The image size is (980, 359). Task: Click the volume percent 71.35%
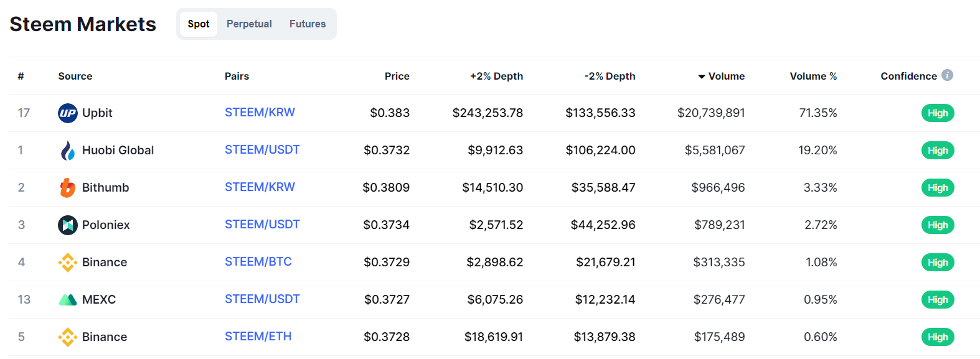pyautogui.click(x=818, y=113)
